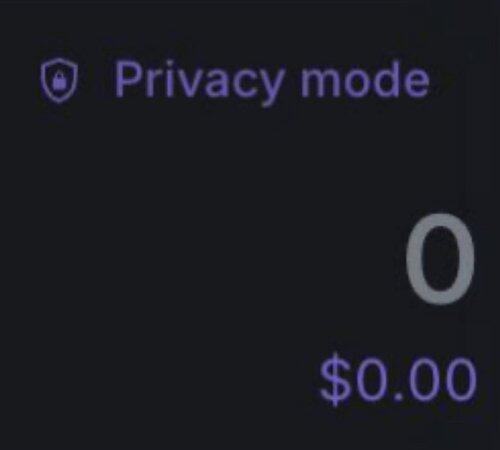
Task: Select the padlock inside the shield icon
Action: click(59, 82)
